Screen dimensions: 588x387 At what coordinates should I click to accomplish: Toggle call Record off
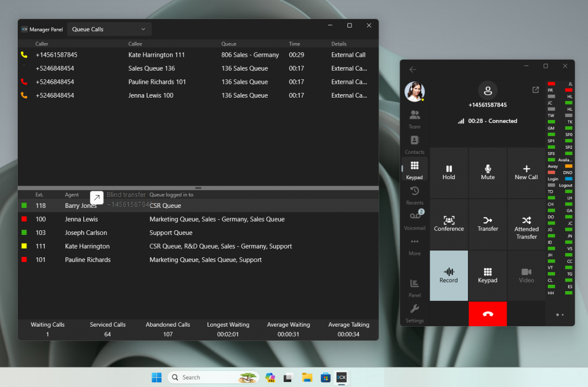click(449, 276)
